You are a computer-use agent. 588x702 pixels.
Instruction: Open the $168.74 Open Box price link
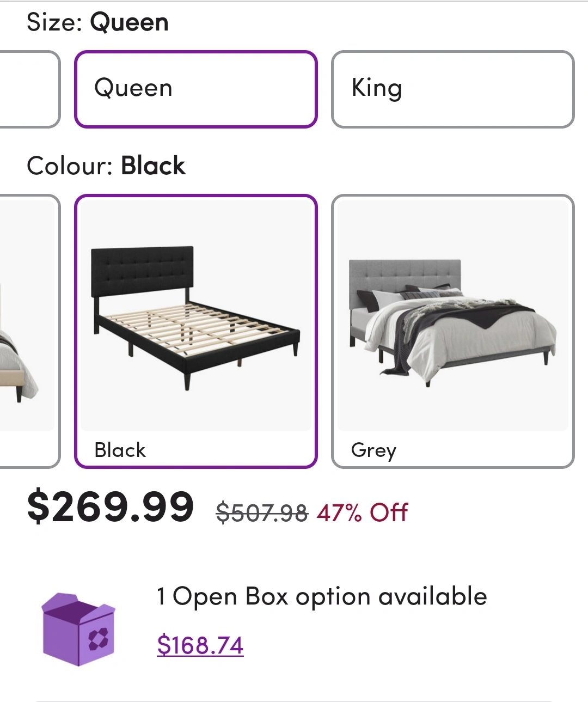click(x=200, y=645)
